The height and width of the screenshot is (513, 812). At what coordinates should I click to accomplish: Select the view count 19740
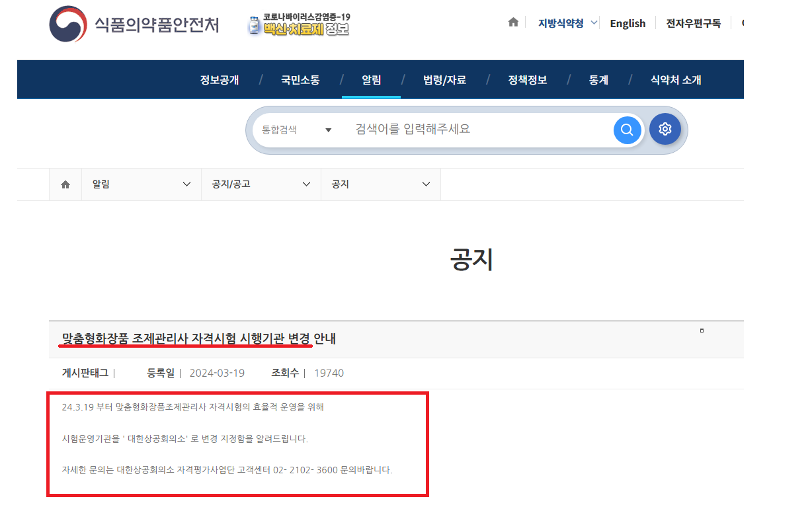329,373
